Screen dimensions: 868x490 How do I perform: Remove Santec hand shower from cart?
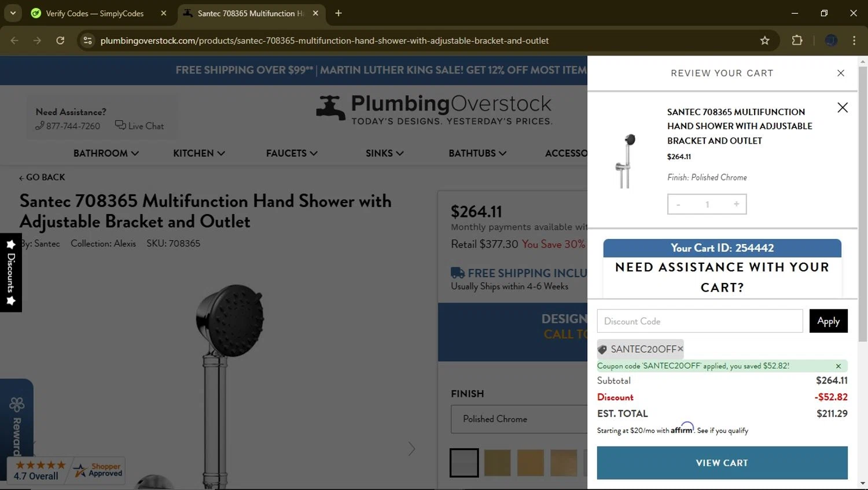pos(843,108)
